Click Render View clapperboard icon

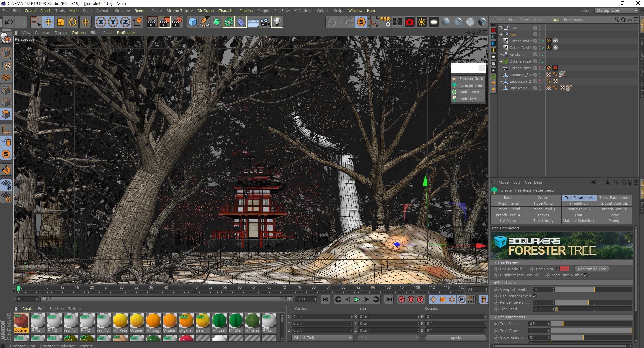[x=152, y=22]
